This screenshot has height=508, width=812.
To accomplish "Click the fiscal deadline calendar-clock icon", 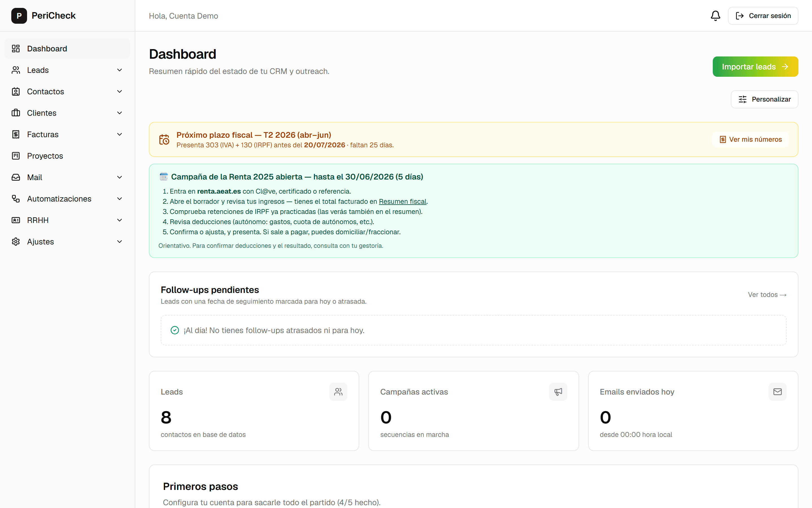I will click(164, 139).
